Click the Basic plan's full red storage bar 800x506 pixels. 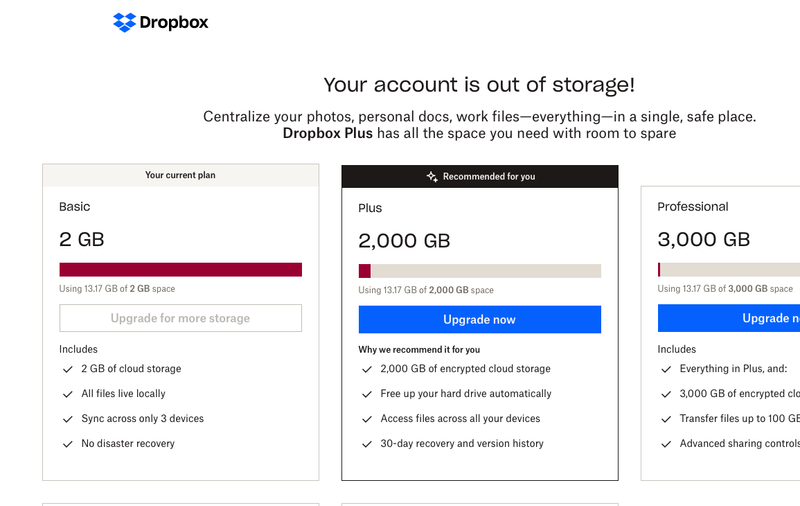(180, 269)
